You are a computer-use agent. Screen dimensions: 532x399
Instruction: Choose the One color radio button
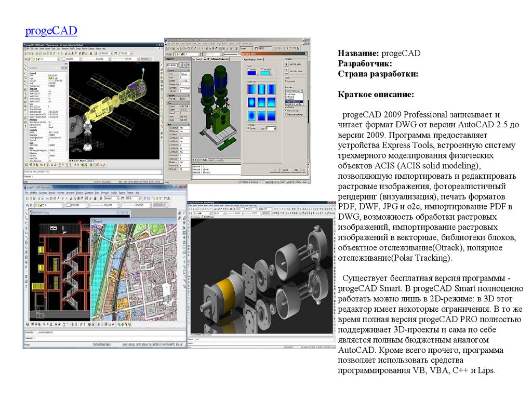pos(248,69)
